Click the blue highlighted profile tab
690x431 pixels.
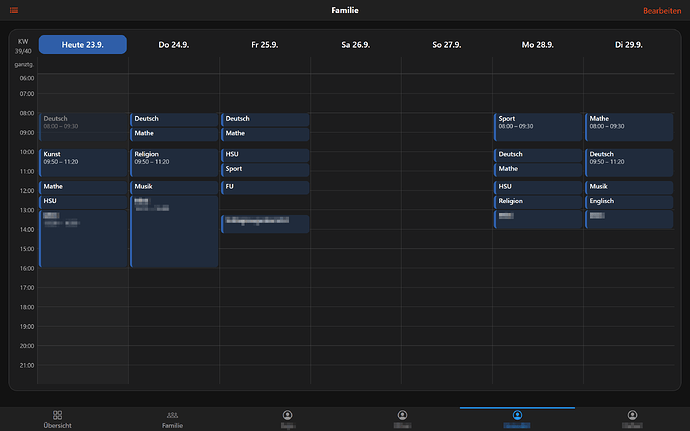point(517,419)
